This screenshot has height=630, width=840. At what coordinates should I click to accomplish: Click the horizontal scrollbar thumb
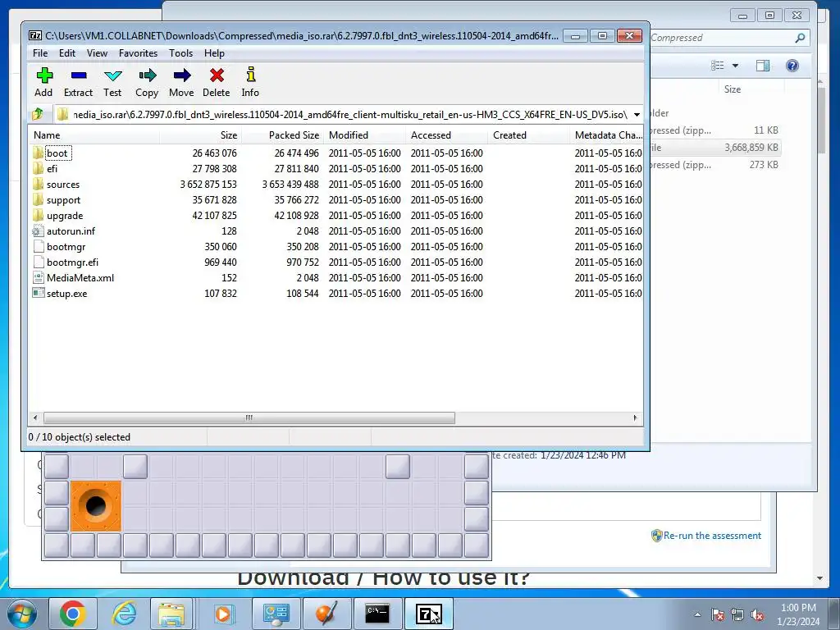[249, 418]
